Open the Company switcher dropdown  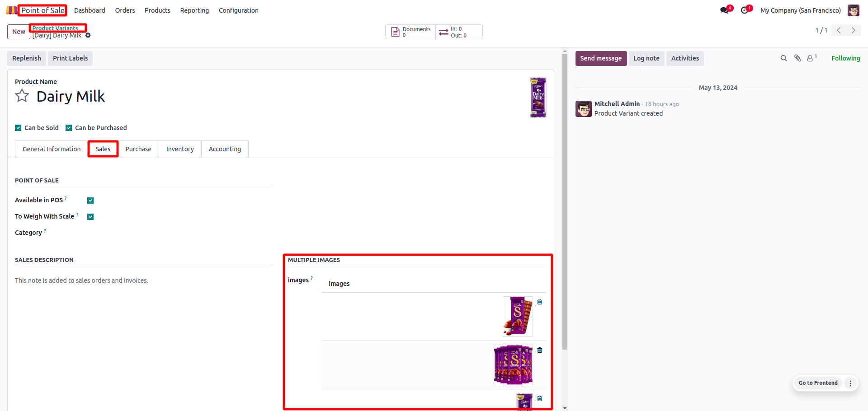(801, 10)
